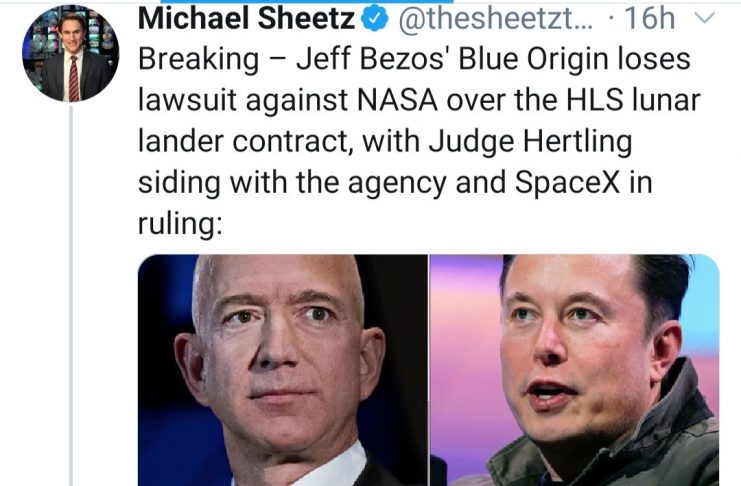Open the 16h timestamp
Viewport: 741px width, 486px height.
pyautogui.click(x=649, y=18)
